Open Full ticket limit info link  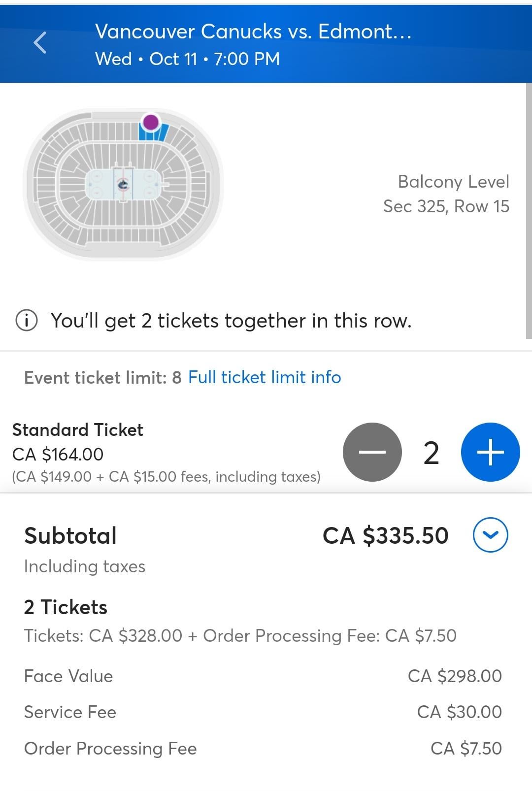point(265,377)
